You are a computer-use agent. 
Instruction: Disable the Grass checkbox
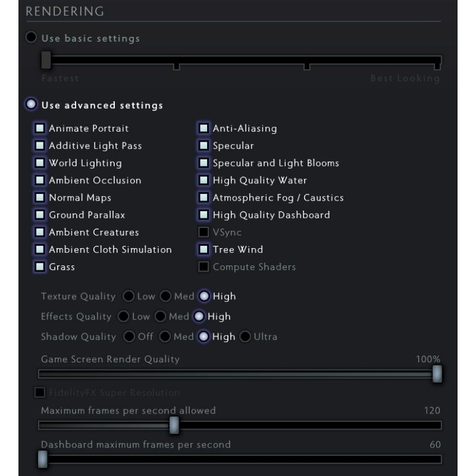[40, 267]
